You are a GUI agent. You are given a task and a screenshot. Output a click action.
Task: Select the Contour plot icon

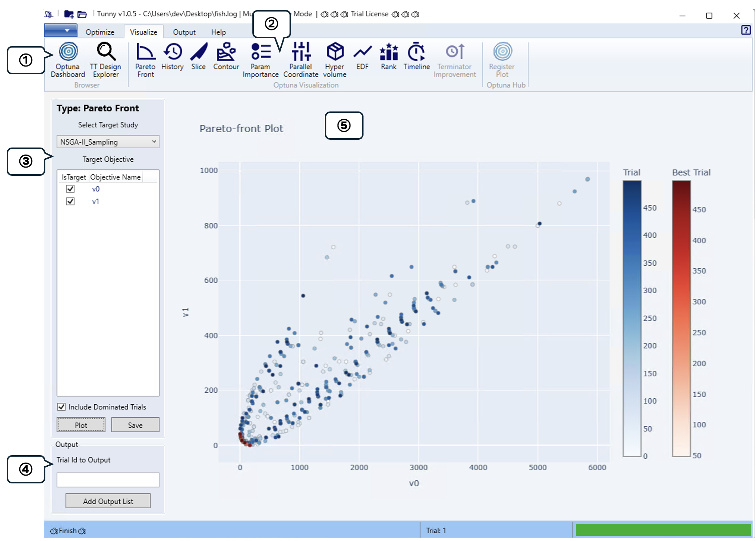tap(226, 56)
